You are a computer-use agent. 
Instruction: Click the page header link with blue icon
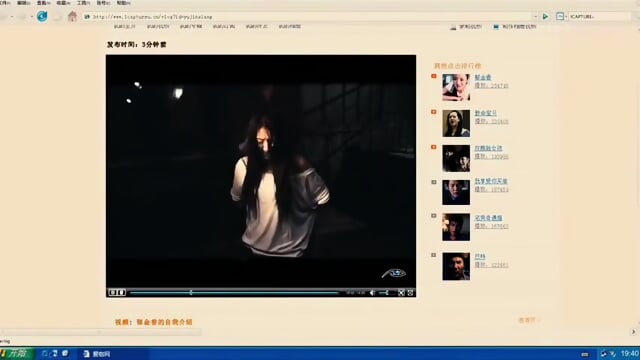tap(514, 27)
